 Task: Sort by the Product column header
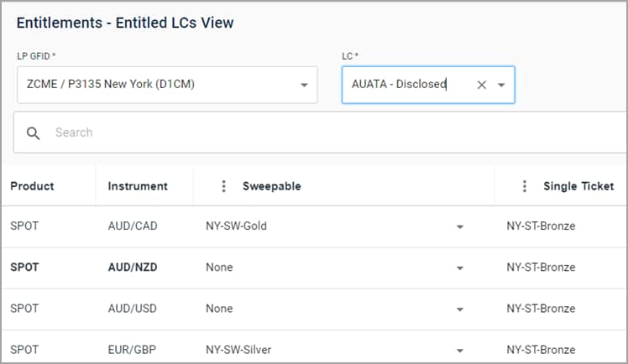pos(32,186)
